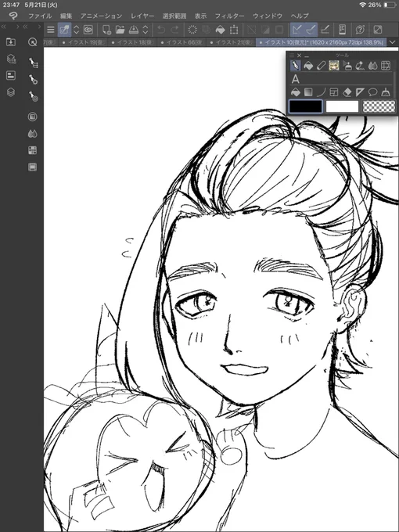
Task: Click the last command bar square icon
Action: 378,30
